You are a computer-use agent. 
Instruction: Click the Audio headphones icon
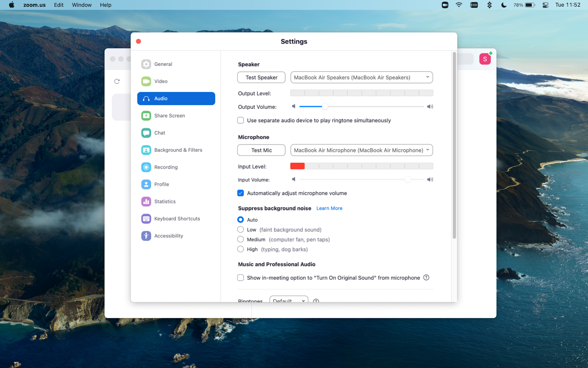click(x=146, y=99)
